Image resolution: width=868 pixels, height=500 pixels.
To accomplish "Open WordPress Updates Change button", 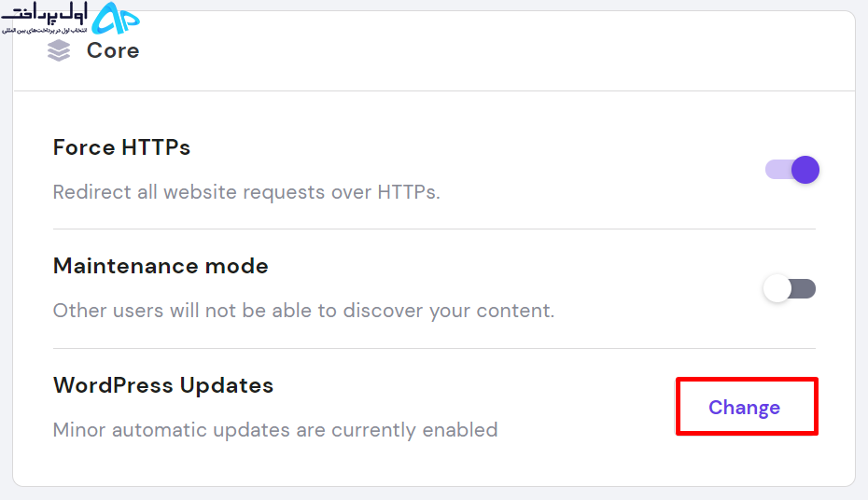I will click(x=747, y=407).
